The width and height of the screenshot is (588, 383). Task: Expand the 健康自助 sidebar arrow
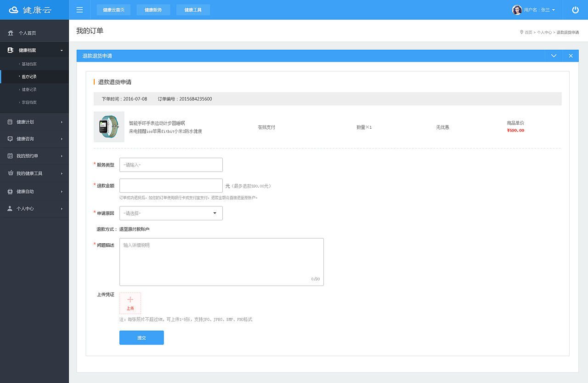[x=62, y=192]
